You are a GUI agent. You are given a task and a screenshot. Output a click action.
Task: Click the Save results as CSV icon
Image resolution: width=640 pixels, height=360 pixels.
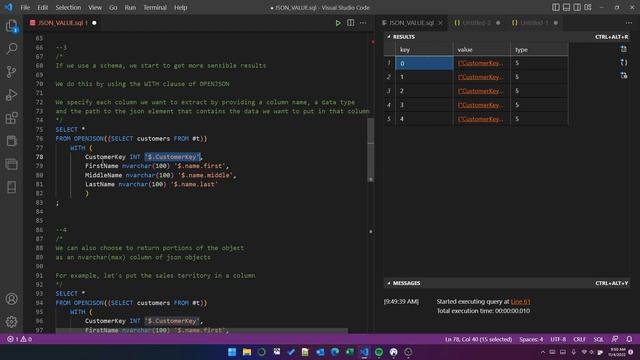624,49
